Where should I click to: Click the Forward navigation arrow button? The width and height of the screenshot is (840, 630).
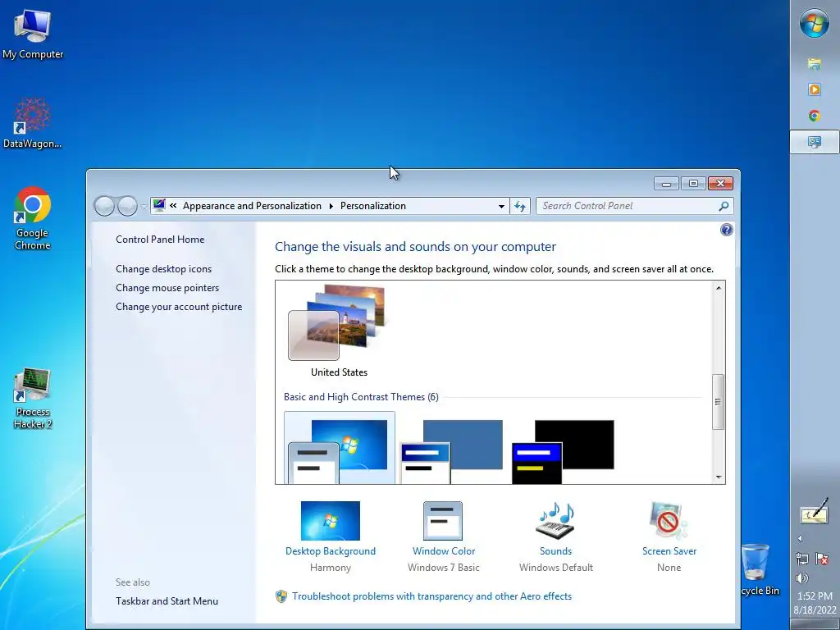point(127,206)
